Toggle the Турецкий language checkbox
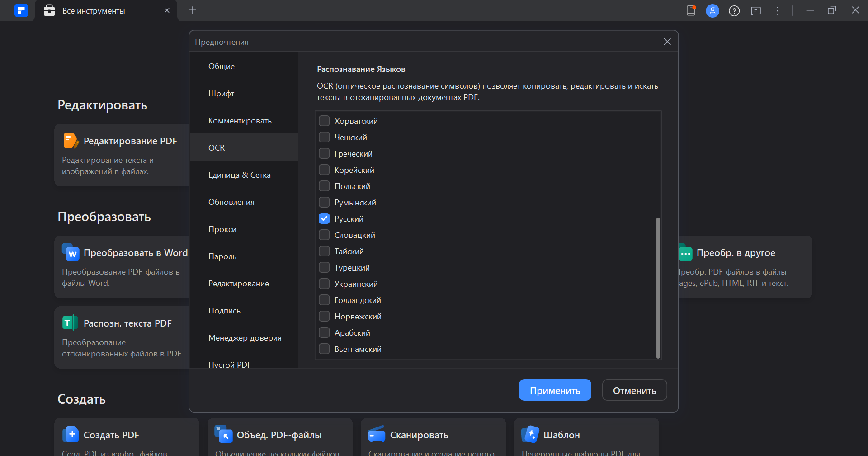The image size is (868, 456). coord(324,267)
